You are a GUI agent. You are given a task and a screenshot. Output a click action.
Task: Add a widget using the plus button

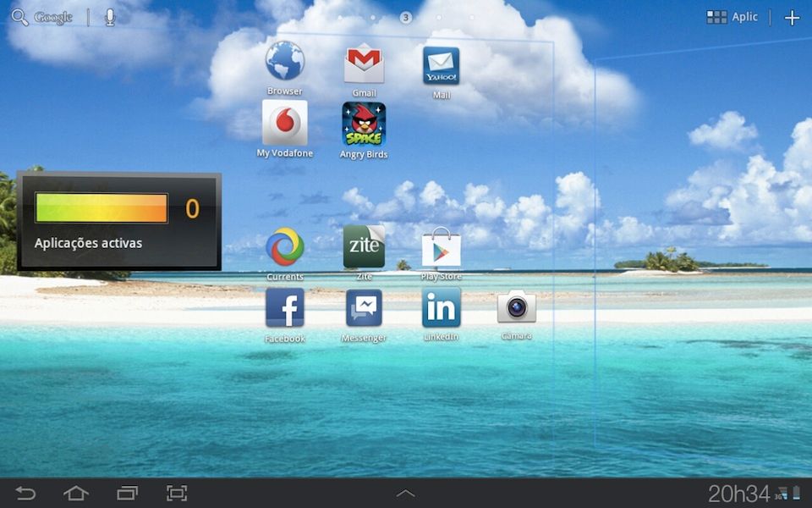[792, 16]
